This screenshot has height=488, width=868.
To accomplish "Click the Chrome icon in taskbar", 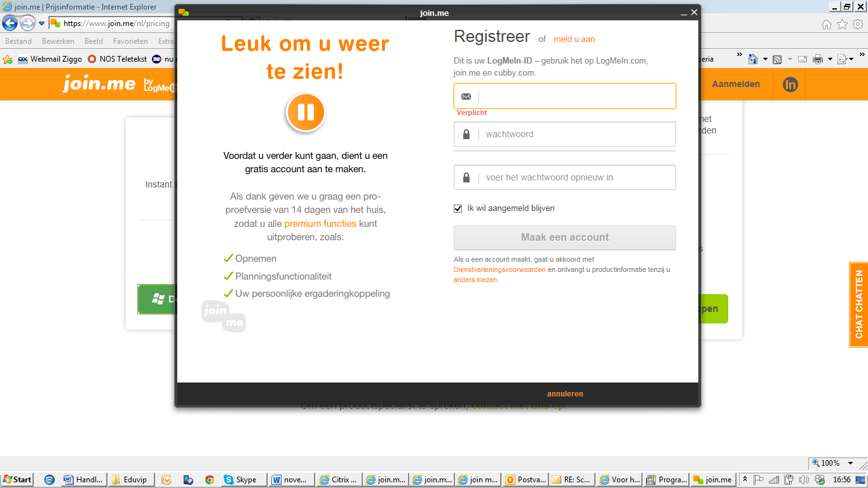I will 209,480.
